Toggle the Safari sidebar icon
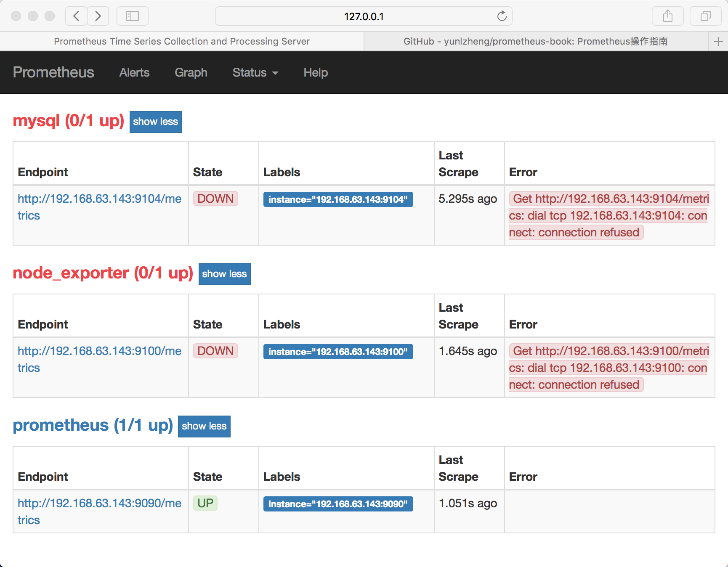This screenshot has height=567, width=728. point(133,16)
